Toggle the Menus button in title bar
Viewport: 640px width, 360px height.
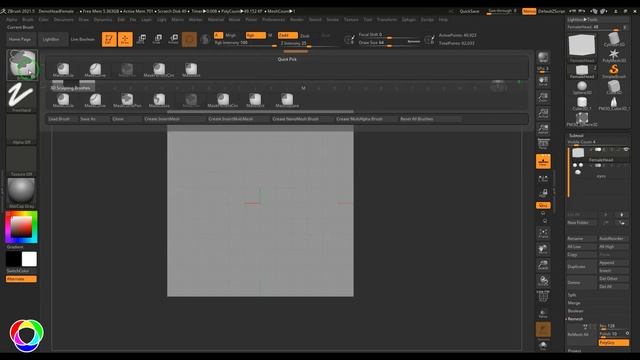tap(529, 11)
